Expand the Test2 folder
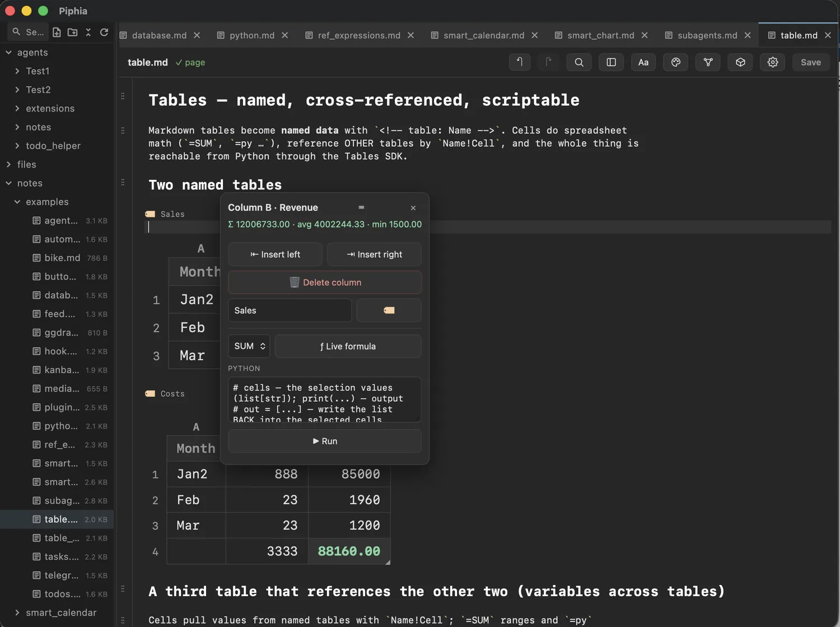 click(x=17, y=90)
